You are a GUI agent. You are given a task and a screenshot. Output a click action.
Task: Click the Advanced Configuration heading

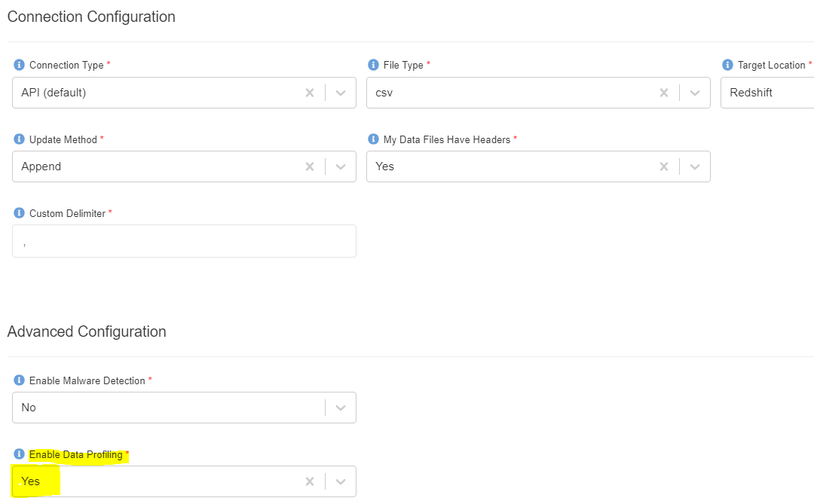click(x=87, y=331)
